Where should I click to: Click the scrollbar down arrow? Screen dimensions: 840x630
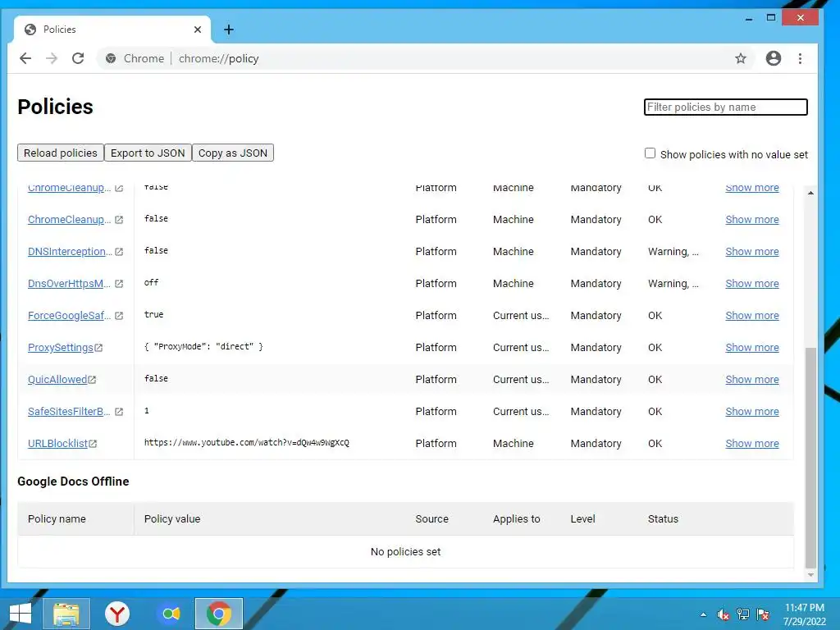click(x=810, y=575)
